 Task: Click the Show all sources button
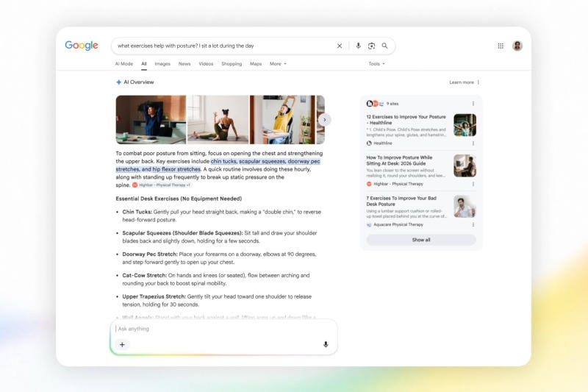421,240
